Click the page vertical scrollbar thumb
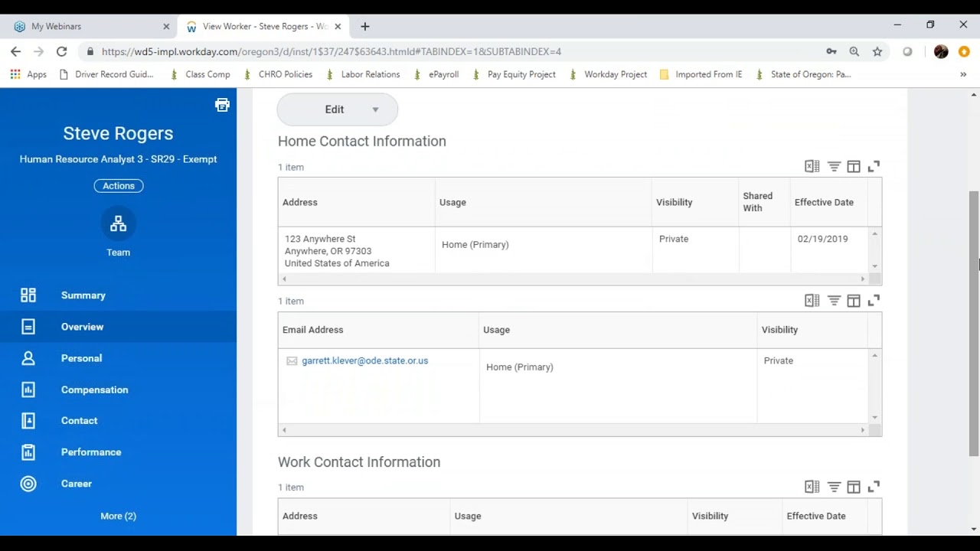This screenshot has width=980, height=551. point(974,323)
